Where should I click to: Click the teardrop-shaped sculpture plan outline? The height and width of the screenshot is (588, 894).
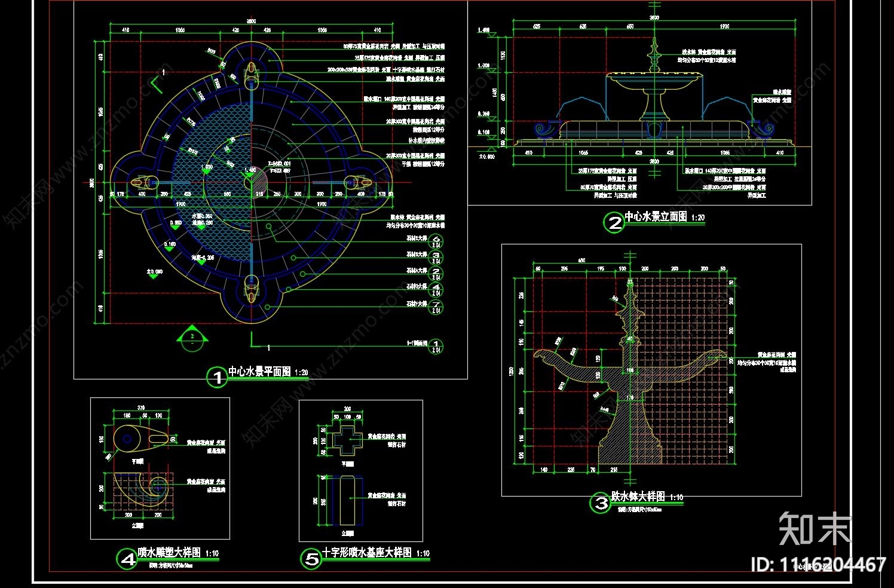142,439
